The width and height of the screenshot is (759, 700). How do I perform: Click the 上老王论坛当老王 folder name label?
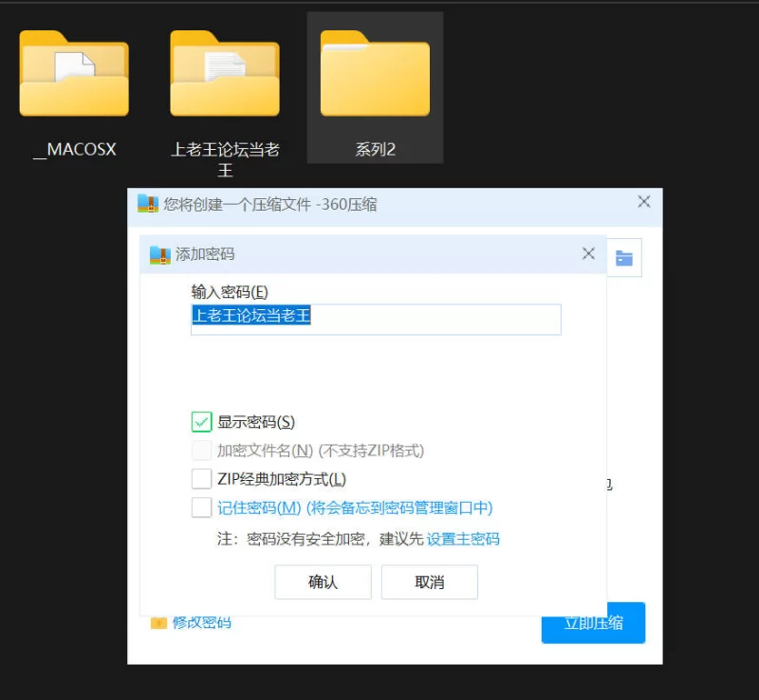tap(225, 159)
